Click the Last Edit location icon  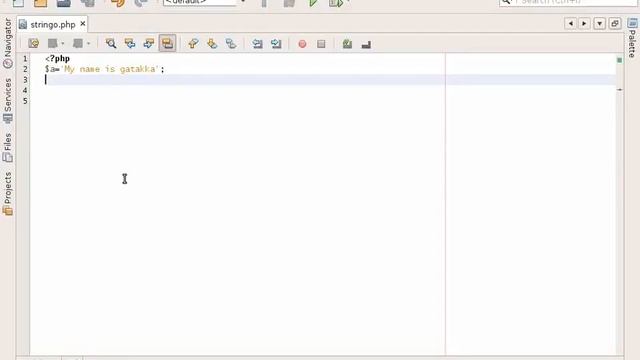tap(34, 44)
